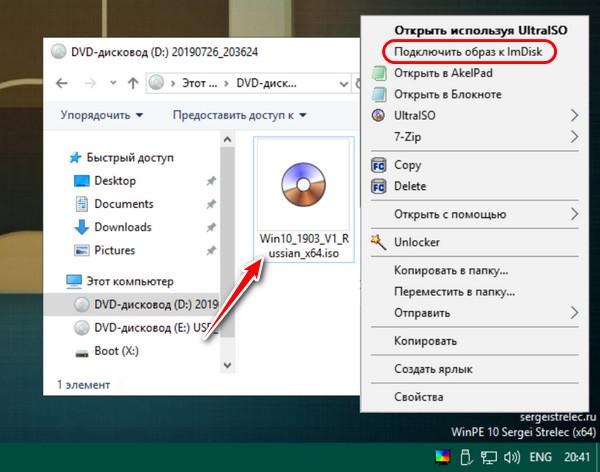
Task: Open the recent locations dropdown arrow
Action: 113,82
